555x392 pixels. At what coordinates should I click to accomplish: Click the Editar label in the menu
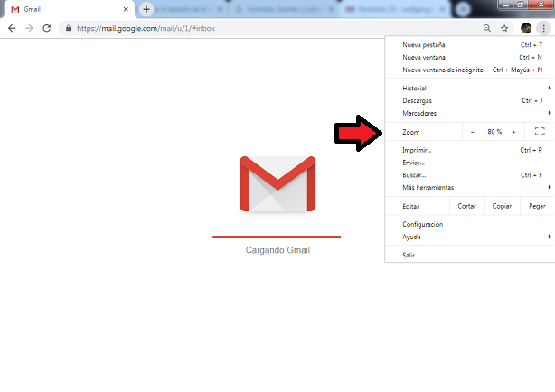tap(410, 206)
